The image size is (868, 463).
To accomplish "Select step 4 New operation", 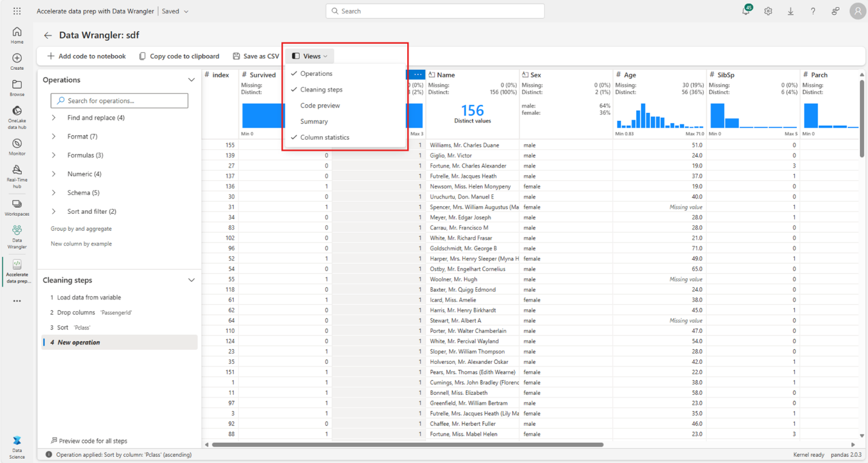I will point(120,342).
